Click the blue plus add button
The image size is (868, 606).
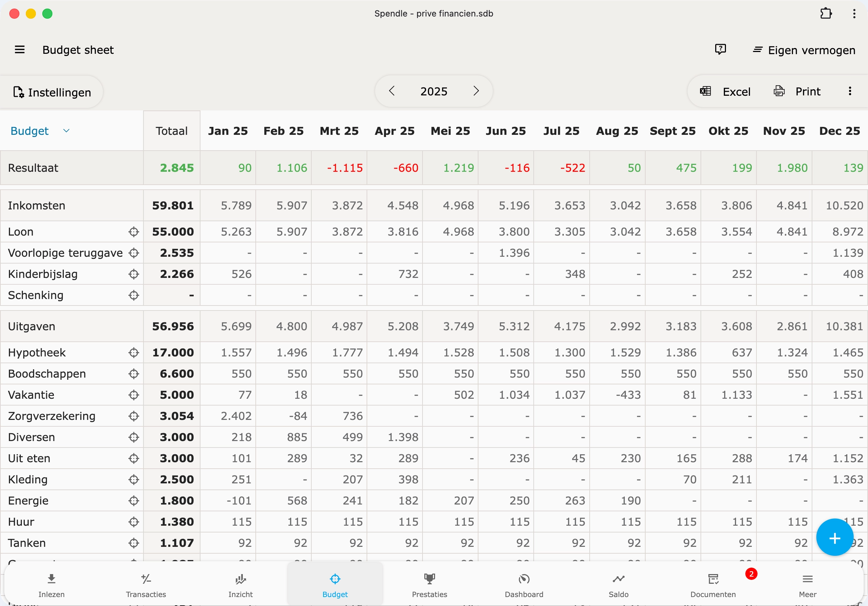pos(834,538)
